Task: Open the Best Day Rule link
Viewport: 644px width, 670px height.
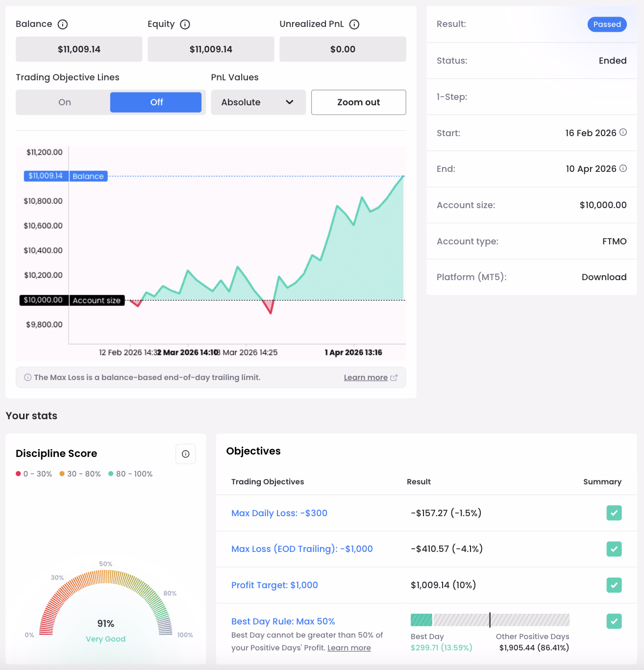Action: tap(283, 622)
